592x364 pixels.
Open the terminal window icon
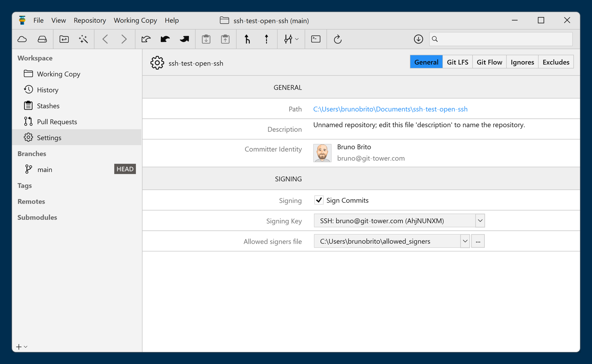point(316,39)
